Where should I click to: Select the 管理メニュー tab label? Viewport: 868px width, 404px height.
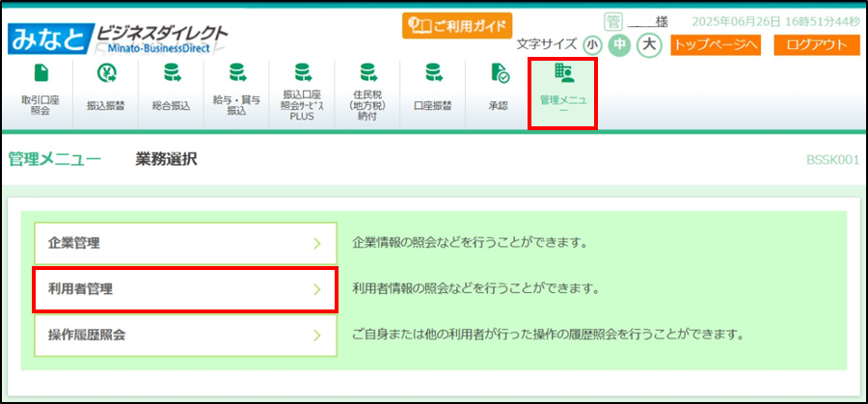(x=562, y=105)
